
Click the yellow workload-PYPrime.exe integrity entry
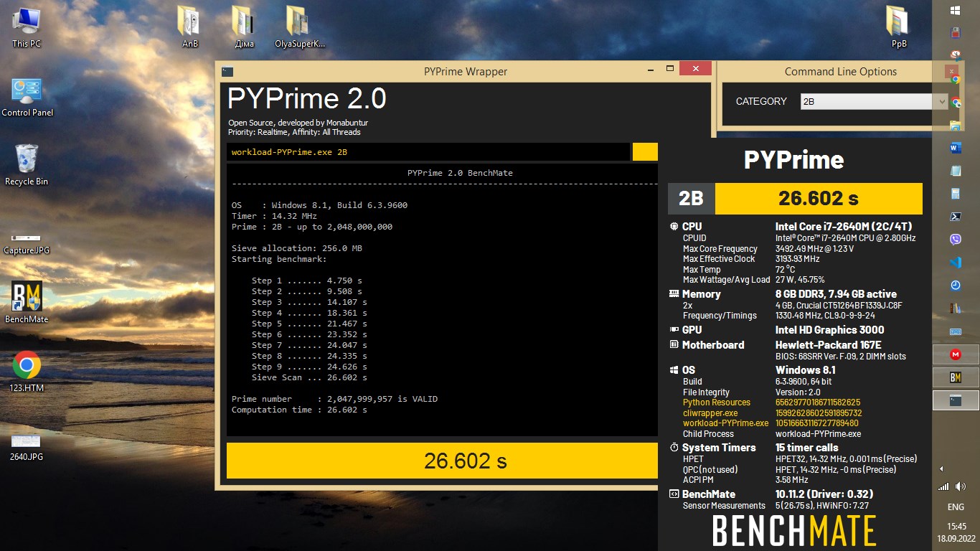(771, 423)
